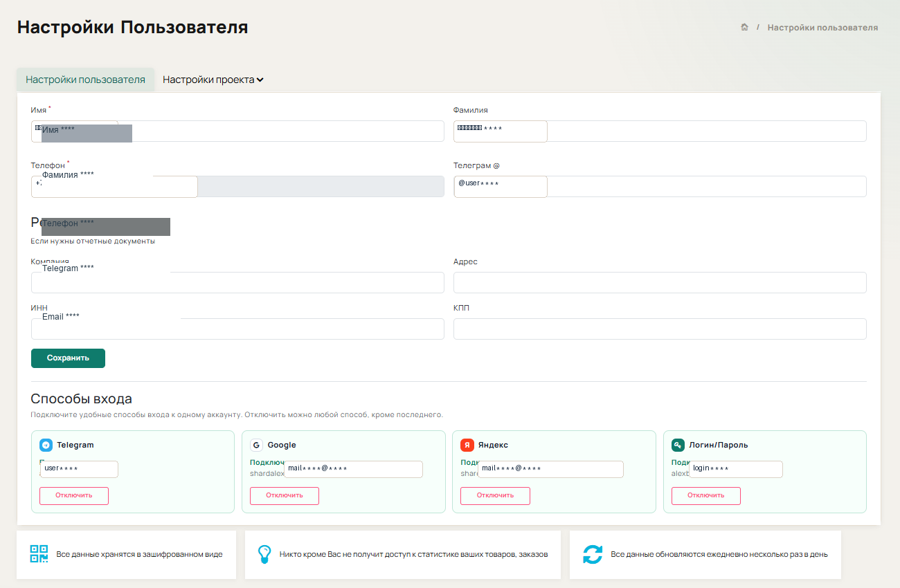Disconnect Google login with Отключить
The height and width of the screenshot is (588, 900).
(x=285, y=496)
